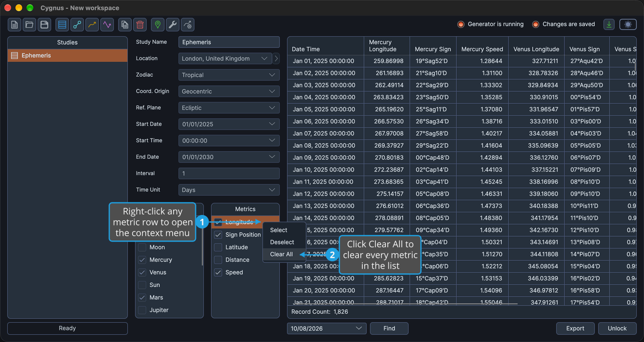This screenshot has width=644, height=342.
Task: Open the Start Date picker
Action: 229,124
